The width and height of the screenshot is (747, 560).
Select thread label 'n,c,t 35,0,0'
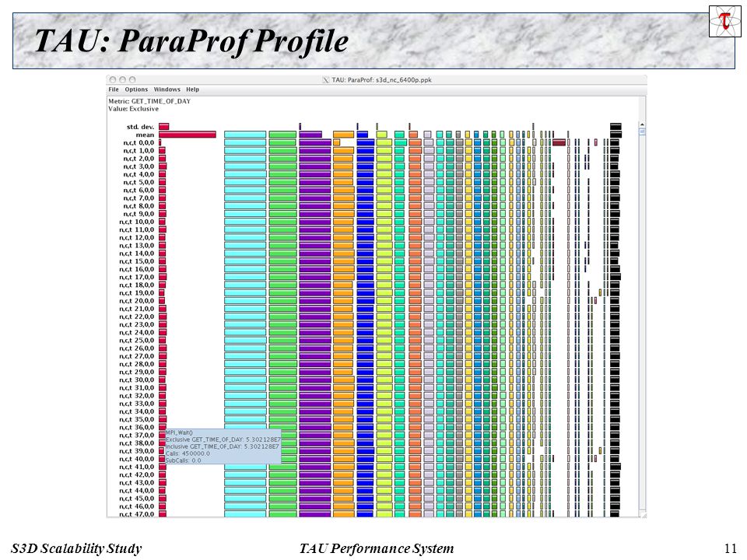tap(137, 419)
